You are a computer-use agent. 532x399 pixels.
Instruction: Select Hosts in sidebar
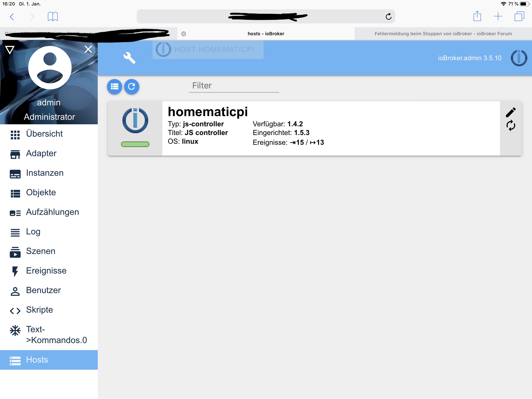pos(49,360)
